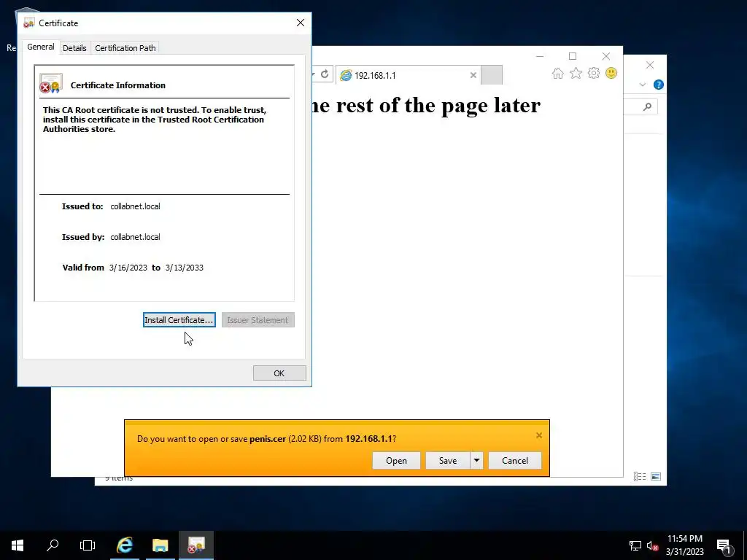Maximize the Internet Explorer window
This screenshot has height=560, width=747.
click(x=573, y=56)
